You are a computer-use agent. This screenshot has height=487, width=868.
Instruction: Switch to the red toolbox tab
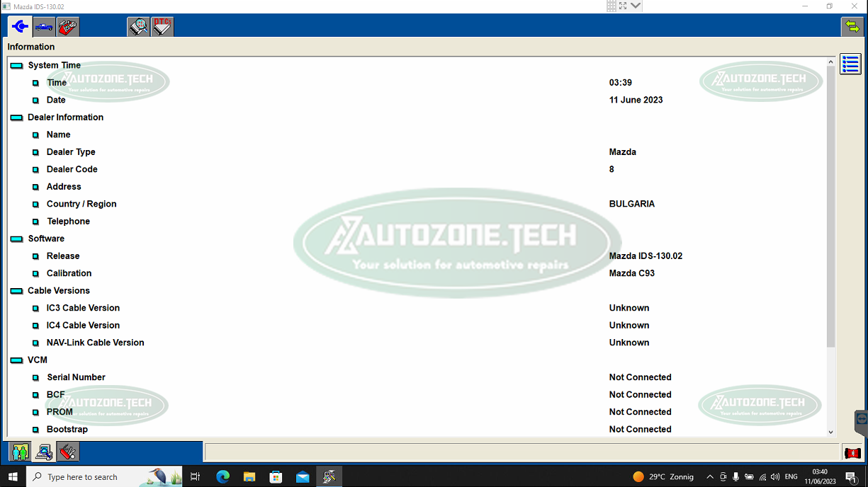(x=68, y=27)
